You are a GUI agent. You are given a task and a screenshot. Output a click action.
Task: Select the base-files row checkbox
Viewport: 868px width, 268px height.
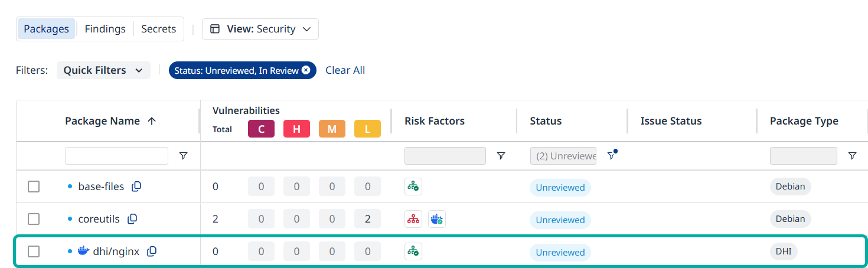point(34,187)
